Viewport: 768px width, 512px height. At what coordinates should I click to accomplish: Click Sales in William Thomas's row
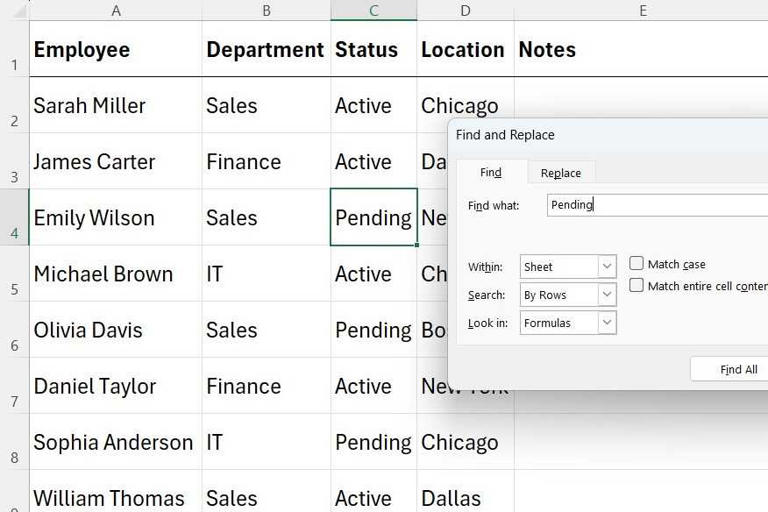266,492
